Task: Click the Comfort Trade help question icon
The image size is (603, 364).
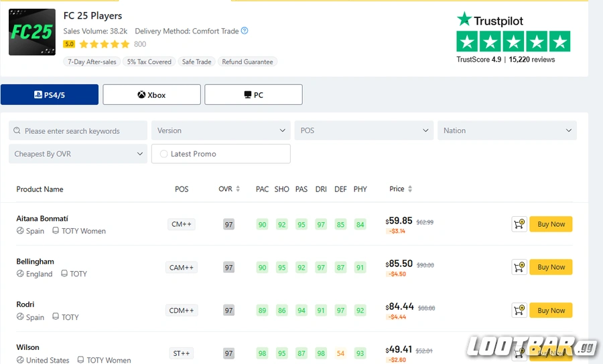Action: click(x=245, y=31)
